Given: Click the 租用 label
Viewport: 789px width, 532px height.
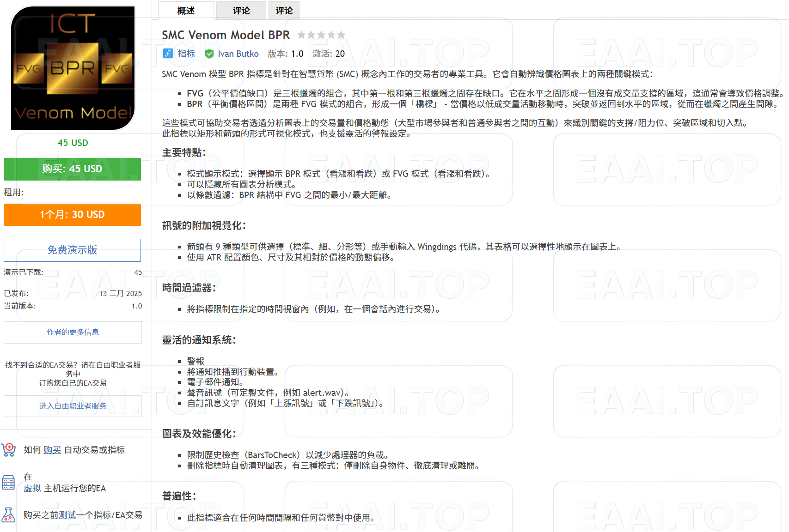Looking at the screenshot, I should pos(14,193).
